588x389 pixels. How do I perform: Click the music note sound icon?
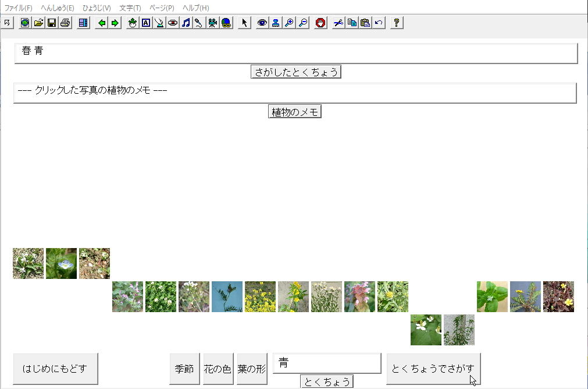186,23
